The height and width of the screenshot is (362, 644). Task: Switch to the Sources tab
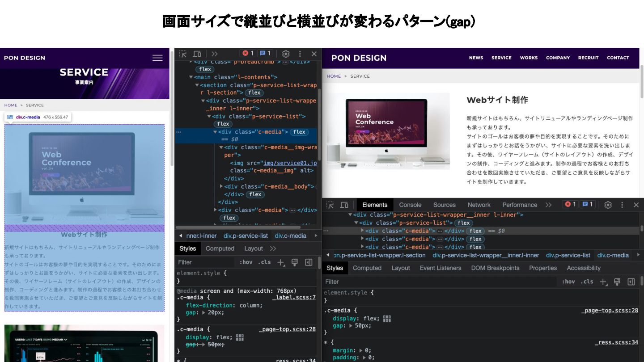pyautogui.click(x=445, y=205)
